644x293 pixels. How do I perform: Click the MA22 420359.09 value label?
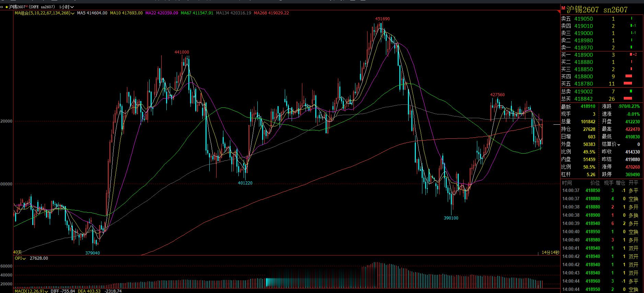point(162,13)
